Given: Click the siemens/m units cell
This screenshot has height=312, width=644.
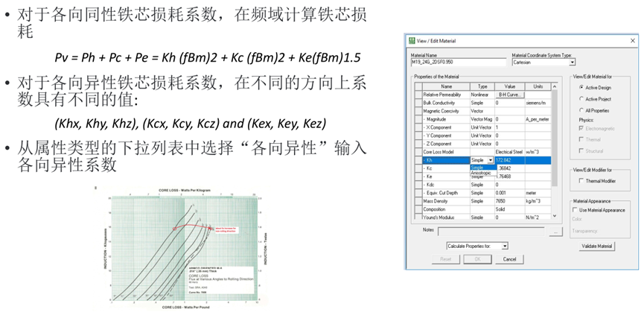Looking at the screenshot, I should (538, 103).
